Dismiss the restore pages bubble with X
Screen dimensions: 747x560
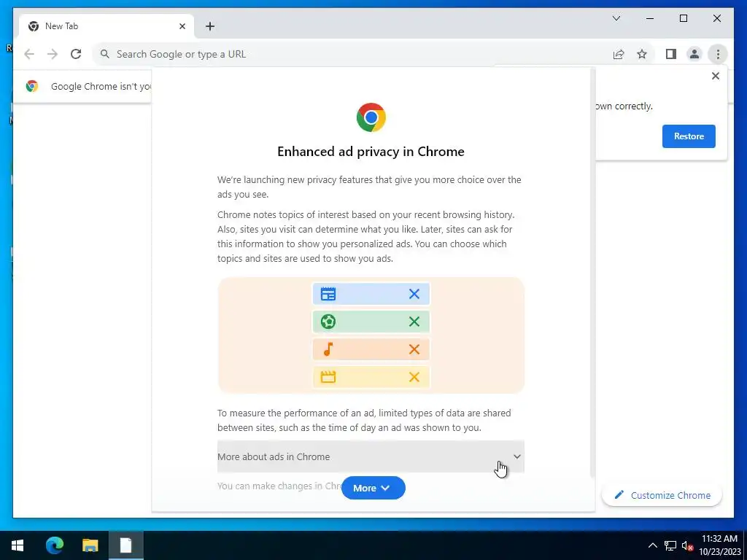(x=715, y=76)
